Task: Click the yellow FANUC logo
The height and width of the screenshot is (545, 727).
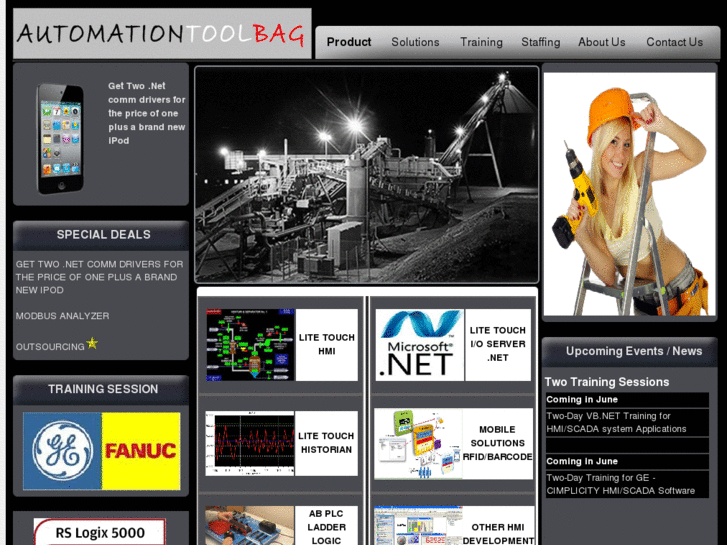Action: tap(141, 451)
